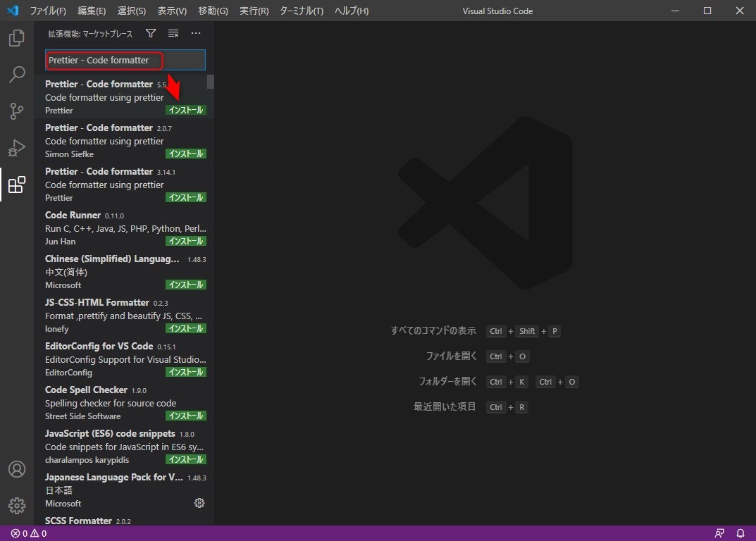This screenshot has width=756, height=541.
Task: Click publisher name lonefy
Action: (x=57, y=329)
